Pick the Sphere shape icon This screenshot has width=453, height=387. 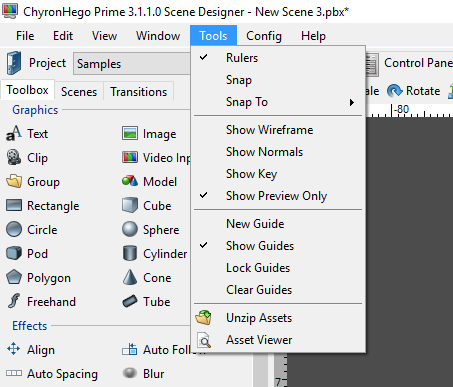130,229
